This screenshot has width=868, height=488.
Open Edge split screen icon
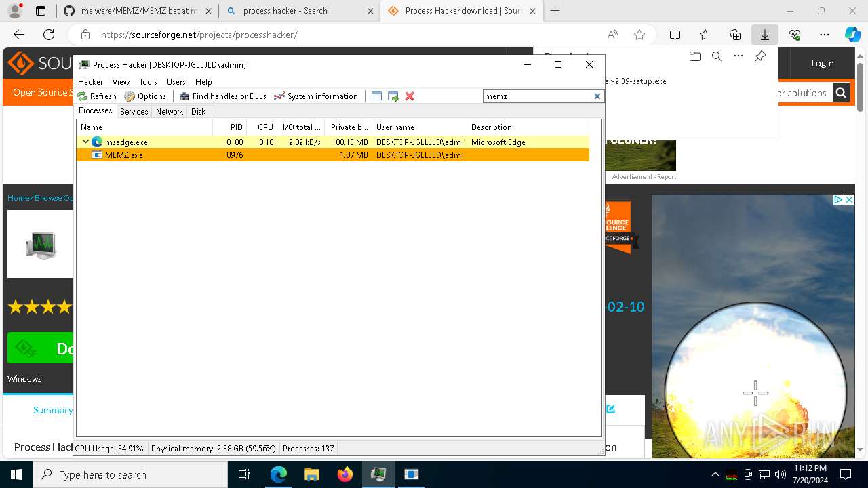(675, 35)
